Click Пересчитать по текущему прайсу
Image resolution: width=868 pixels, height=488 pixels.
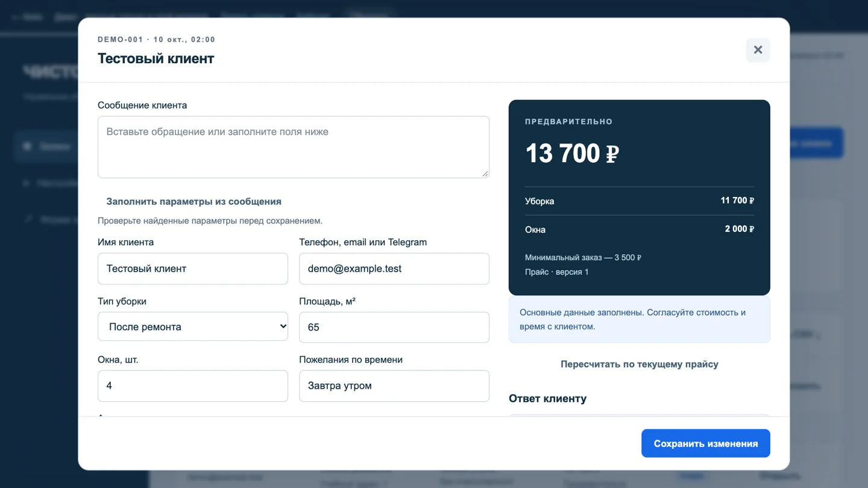pyautogui.click(x=640, y=364)
